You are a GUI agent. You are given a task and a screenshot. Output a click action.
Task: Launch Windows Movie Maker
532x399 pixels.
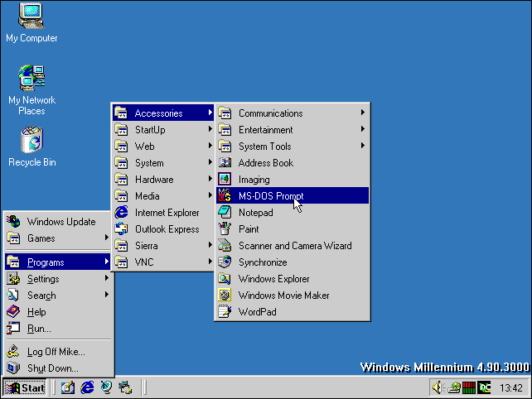click(x=293, y=296)
